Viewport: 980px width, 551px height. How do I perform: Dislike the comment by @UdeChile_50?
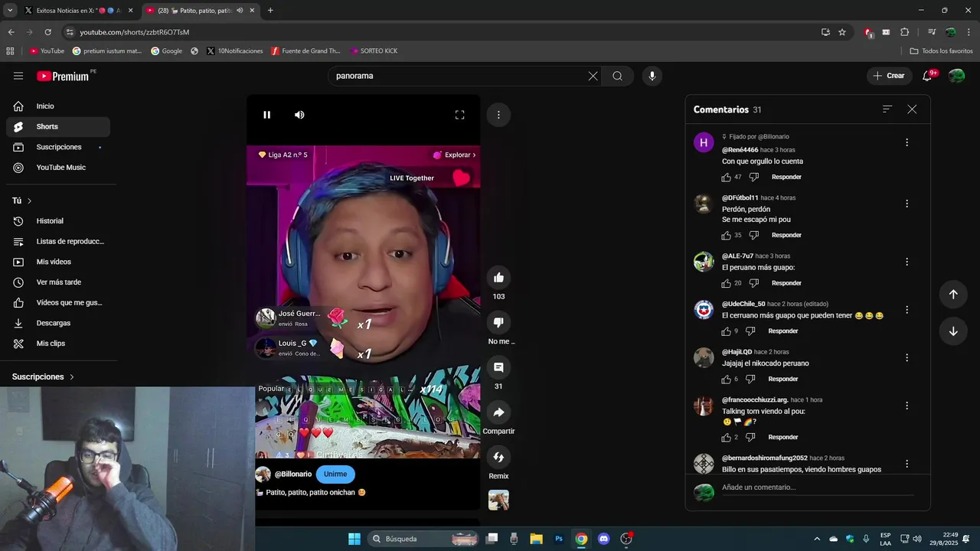point(750,331)
